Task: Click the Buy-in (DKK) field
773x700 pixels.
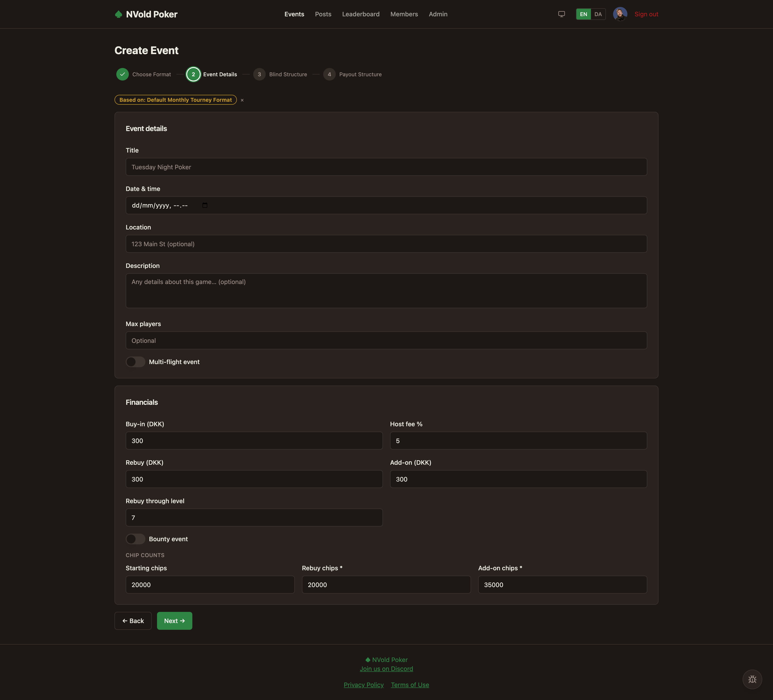Action: click(x=254, y=441)
